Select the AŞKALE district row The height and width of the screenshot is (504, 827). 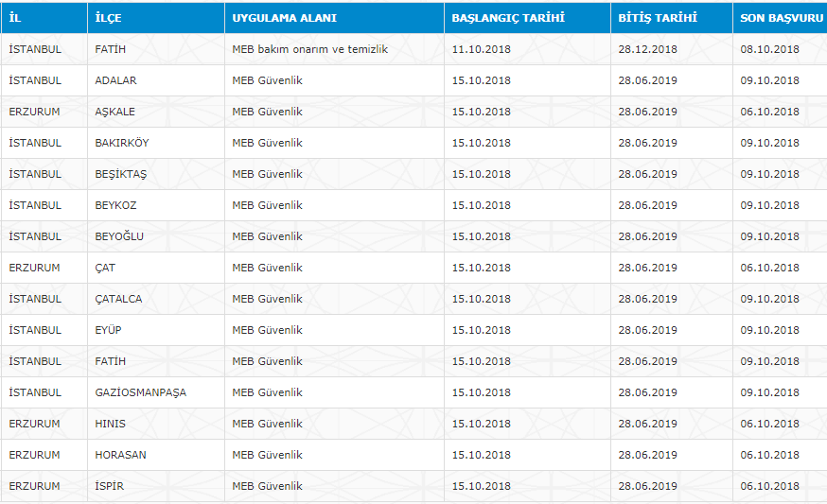[x=114, y=112]
